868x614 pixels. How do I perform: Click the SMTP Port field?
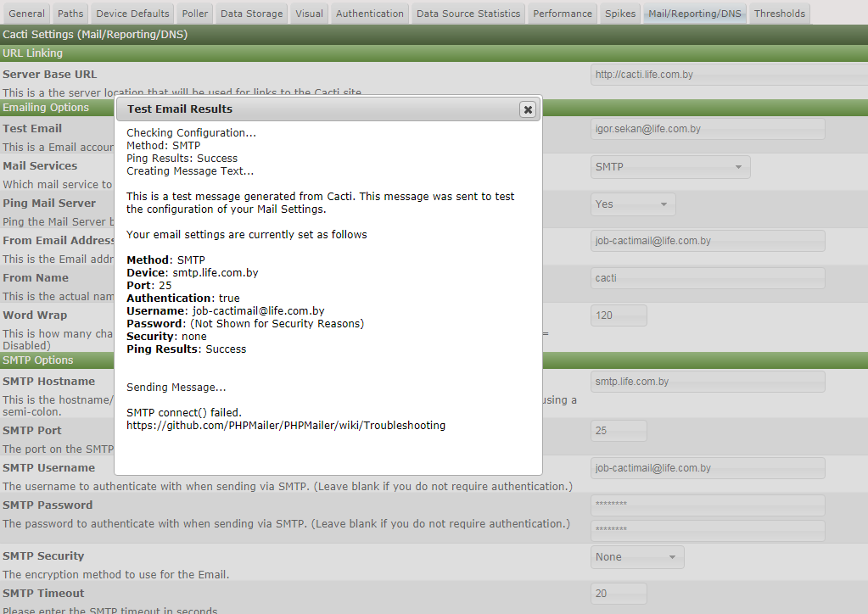[619, 431]
